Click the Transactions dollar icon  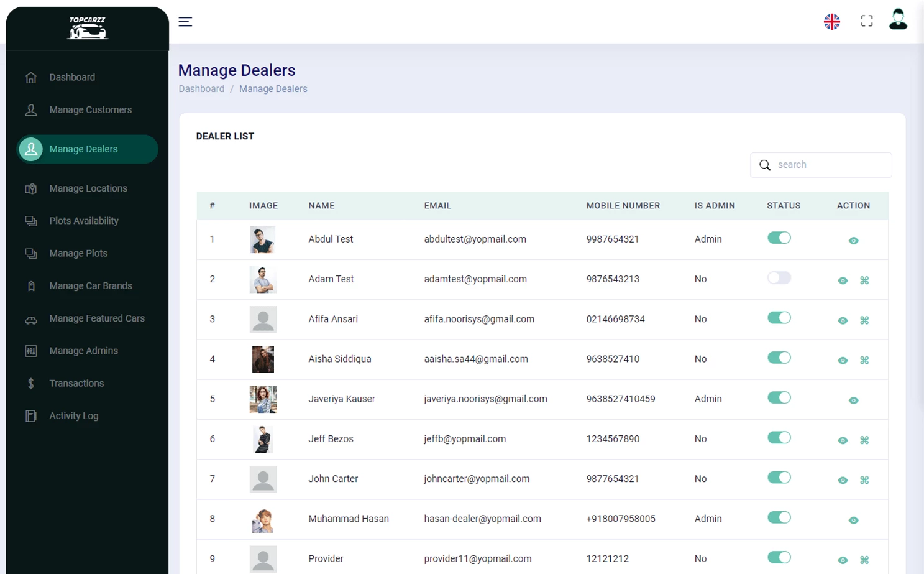pyautogui.click(x=30, y=383)
